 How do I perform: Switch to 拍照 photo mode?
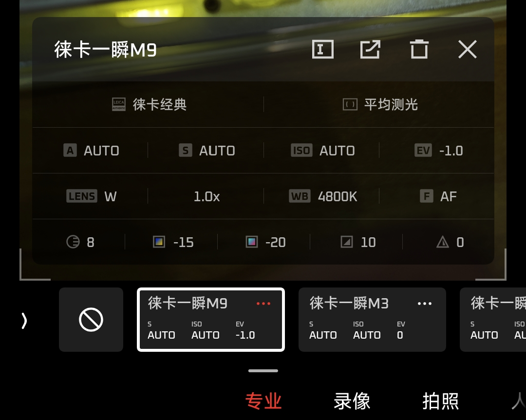[x=440, y=401]
